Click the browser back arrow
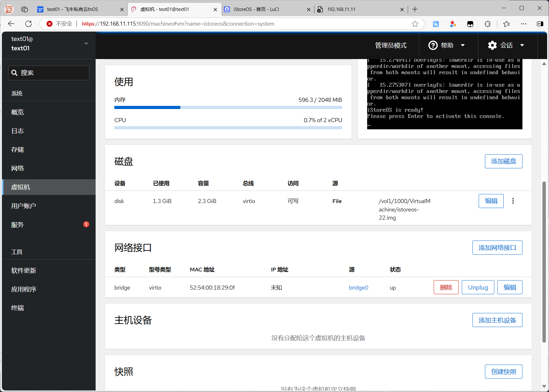549x392 pixels. [12, 24]
